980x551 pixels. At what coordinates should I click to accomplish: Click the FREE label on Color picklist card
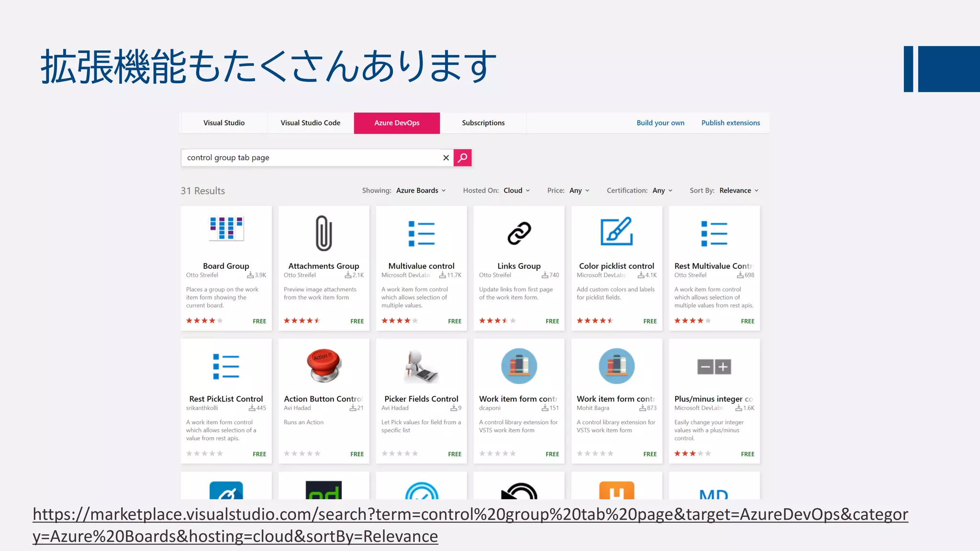(x=650, y=321)
